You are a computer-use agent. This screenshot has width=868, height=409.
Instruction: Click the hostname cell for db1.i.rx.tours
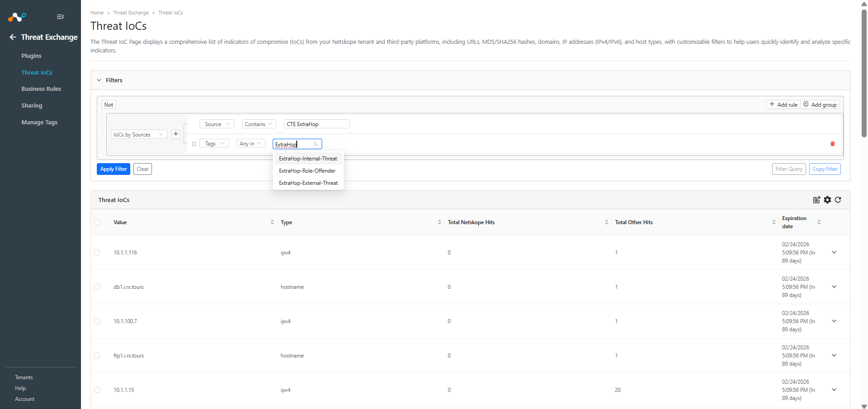292,287
